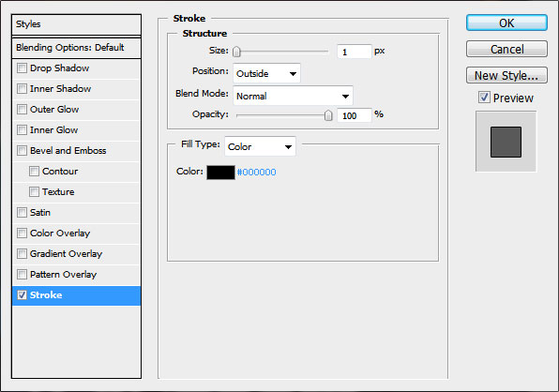This screenshot has width=559, height=392.
Task: Select the Color Overlay label
Action: click(60, 234)
